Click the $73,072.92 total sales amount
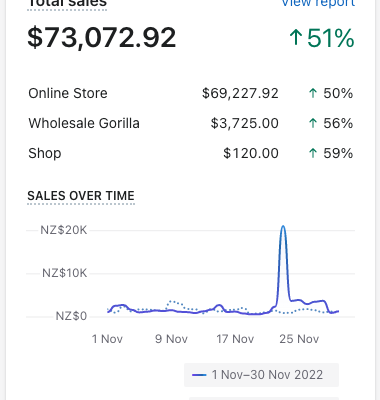380x400 pixels. [102, 38]
